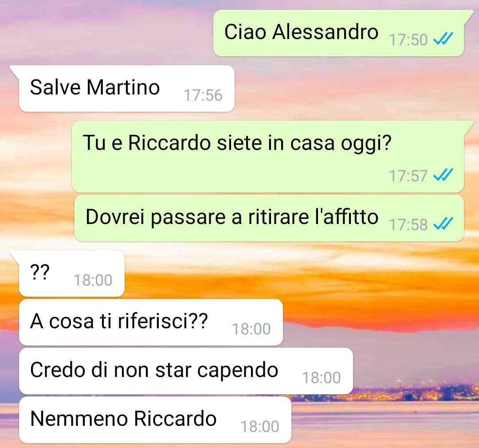Tap the 18:00 timestamp beside '??'
This screenshot has height=448, width=479.
tap(93, 280)
